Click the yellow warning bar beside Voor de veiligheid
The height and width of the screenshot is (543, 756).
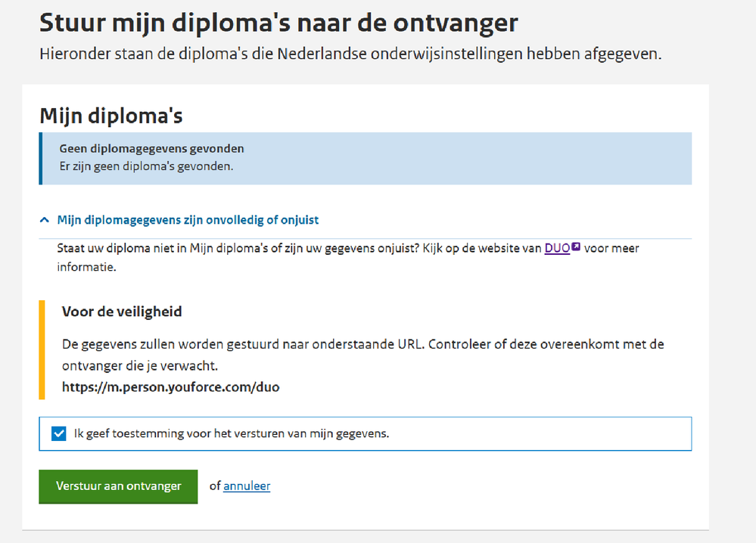coord(43,348)
